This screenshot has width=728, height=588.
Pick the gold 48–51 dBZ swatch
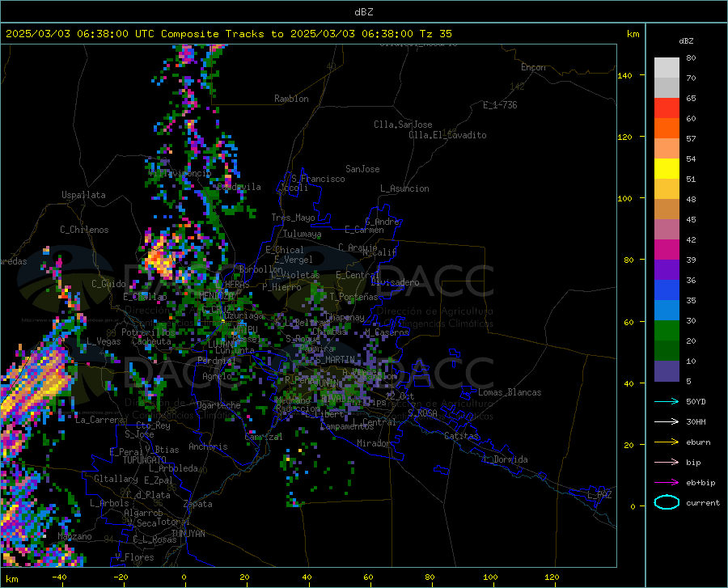[667, 189]
